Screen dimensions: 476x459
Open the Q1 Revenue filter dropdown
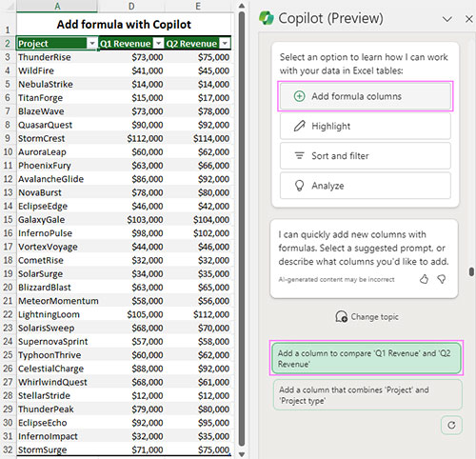pyautogui.click(x=158, y=43)
